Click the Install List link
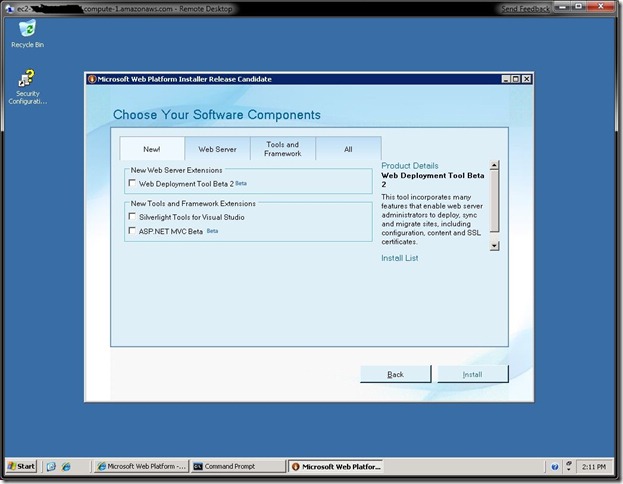This screenshot has height=484, width=623. (399, 258)
